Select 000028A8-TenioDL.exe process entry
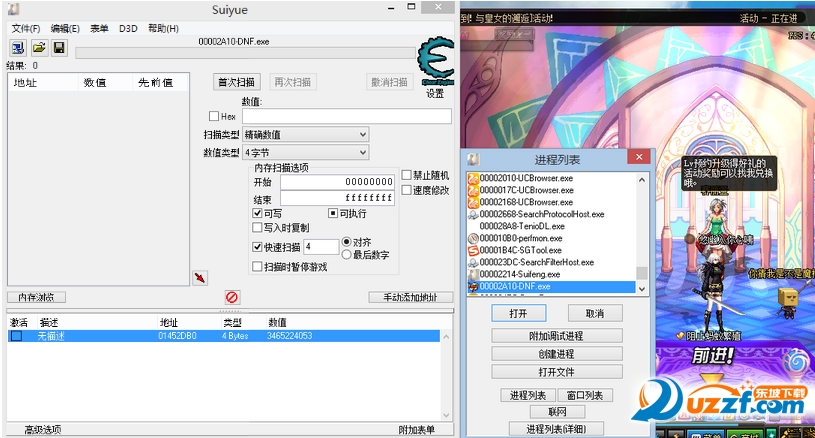 [522, 227]
